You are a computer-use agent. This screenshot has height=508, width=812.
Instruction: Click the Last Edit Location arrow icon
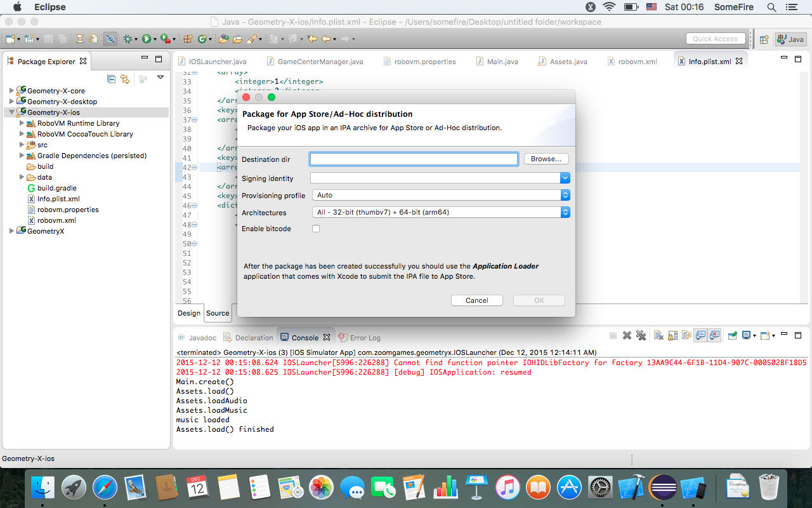point(312,39)
